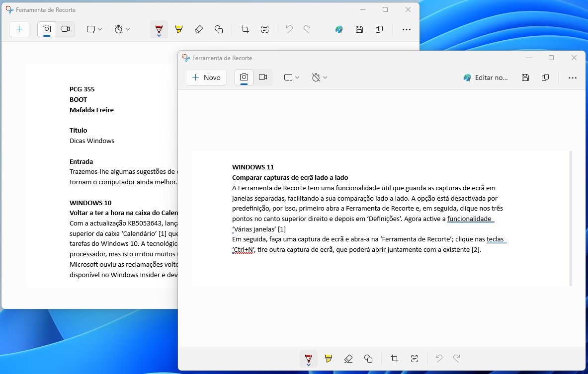Select camera Snip mode in the front window

click(244, 77)
